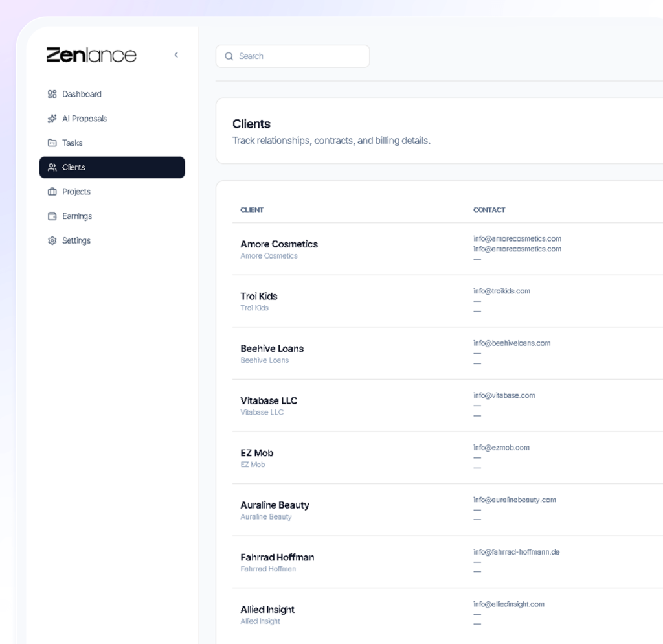Click the CLIENT column header
663x644 pixels.
252,210
